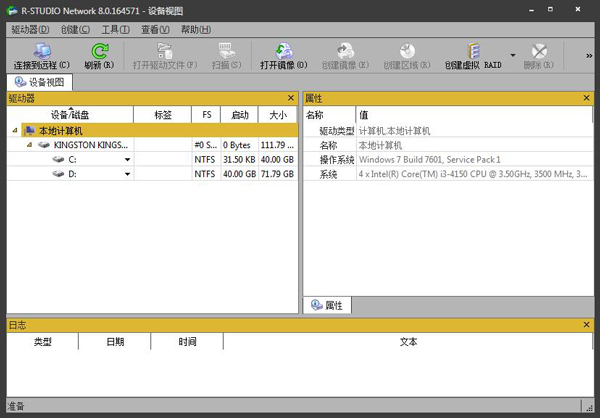Click the icon on the 设备视图 tab
Image resolution: width=600 pixels, height=418 pixels.
coord(20,82)
